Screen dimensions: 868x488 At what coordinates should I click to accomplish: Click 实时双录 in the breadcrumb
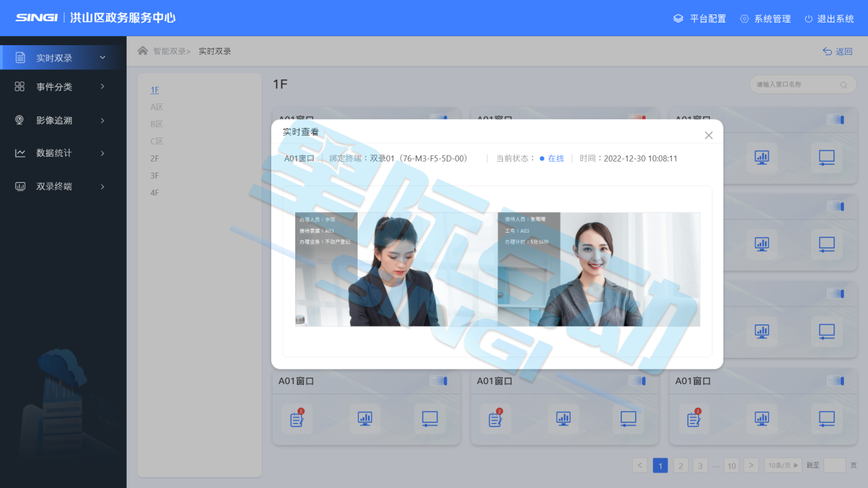215,51
